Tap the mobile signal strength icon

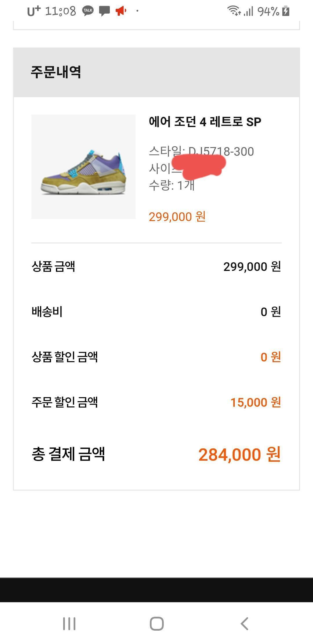248,12
